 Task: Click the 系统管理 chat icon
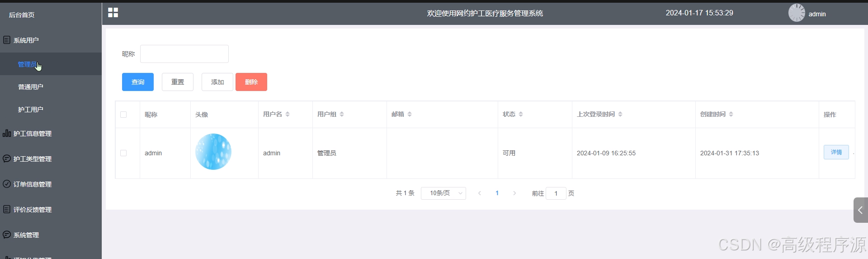(x=7, y=235)
